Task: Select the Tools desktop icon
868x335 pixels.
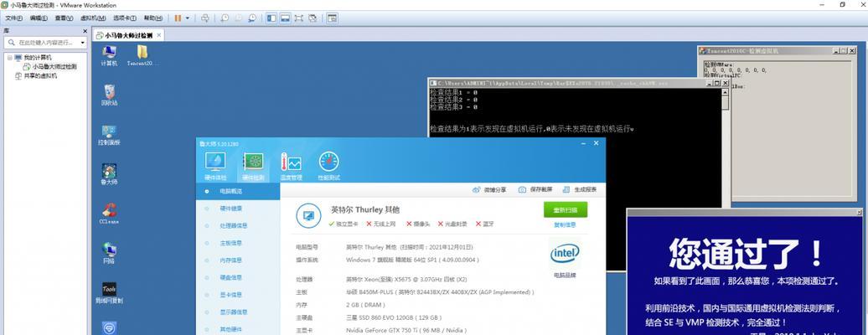Action: click(109, 293)
